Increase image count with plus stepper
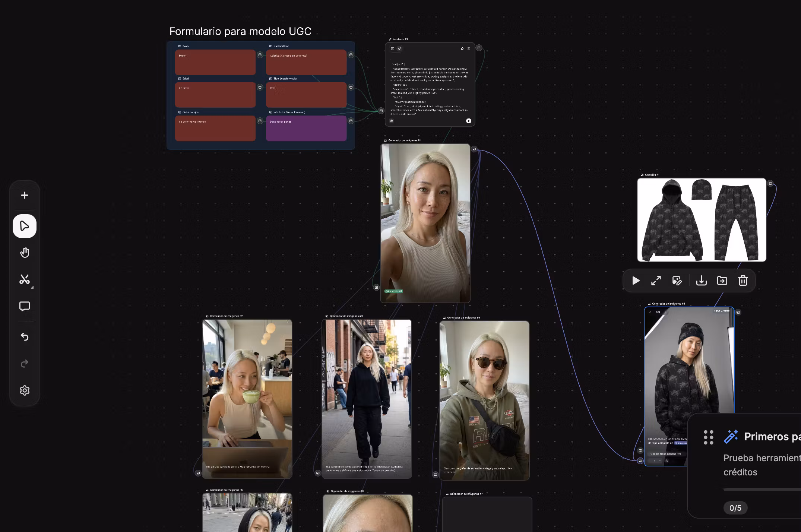The height and width of the screenshot is (532, 801). click(660, 461)
